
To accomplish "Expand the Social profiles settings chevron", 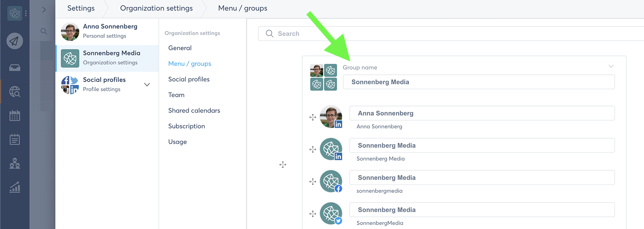I will 147,84.
